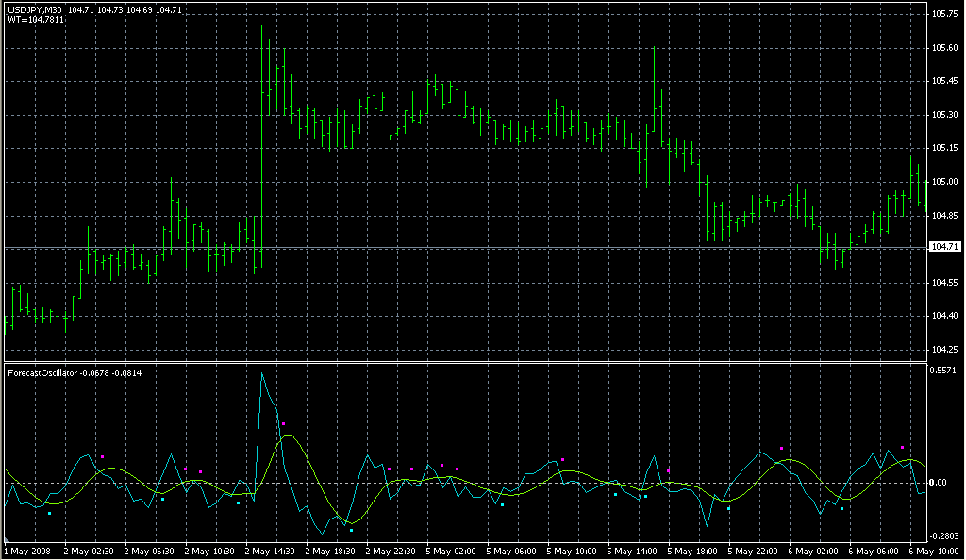Click the -0.2803 oscillator scale minimum
The height and width of the screenshot is (560, 966).
pyautogui.click(x=944, y=535)
